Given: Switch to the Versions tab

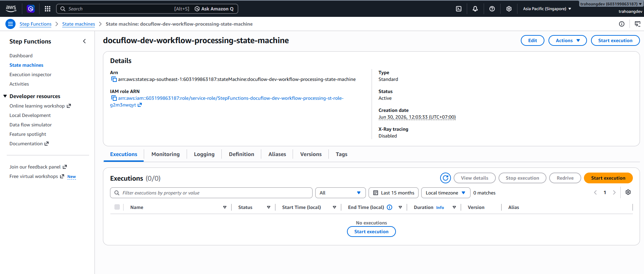Looking at the screenshot, I should pyautogui.click(x=311, y=154).
